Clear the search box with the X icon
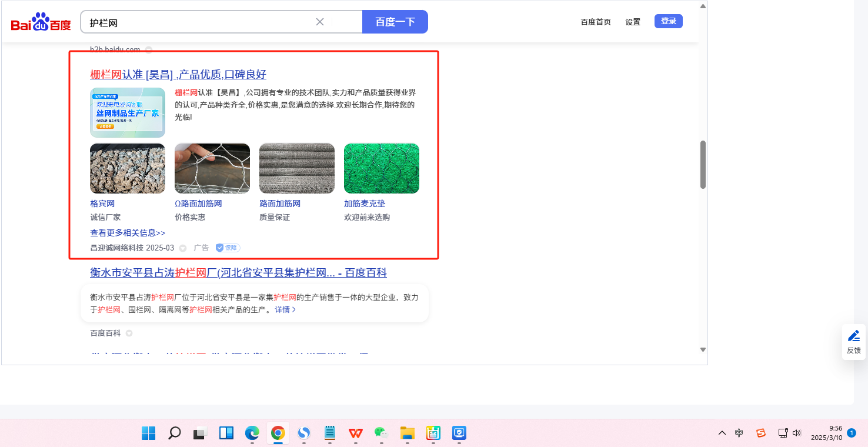Screen dimensions: 868x447 pos(320,22)
